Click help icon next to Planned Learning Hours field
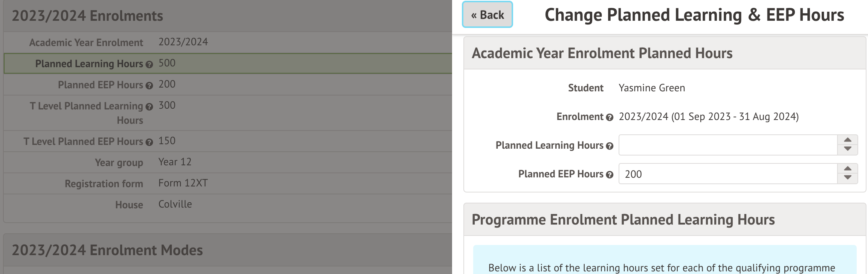Screen dimensions: 868x274 610,146
